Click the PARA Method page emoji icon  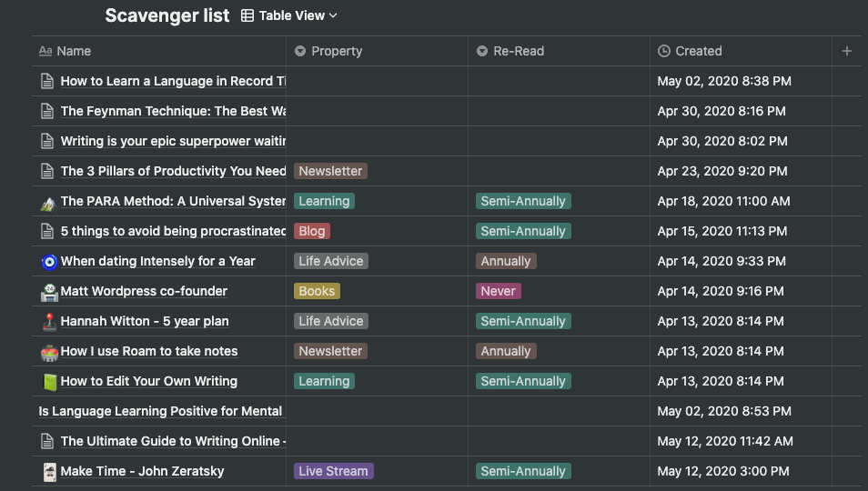(x=49, y=201)
